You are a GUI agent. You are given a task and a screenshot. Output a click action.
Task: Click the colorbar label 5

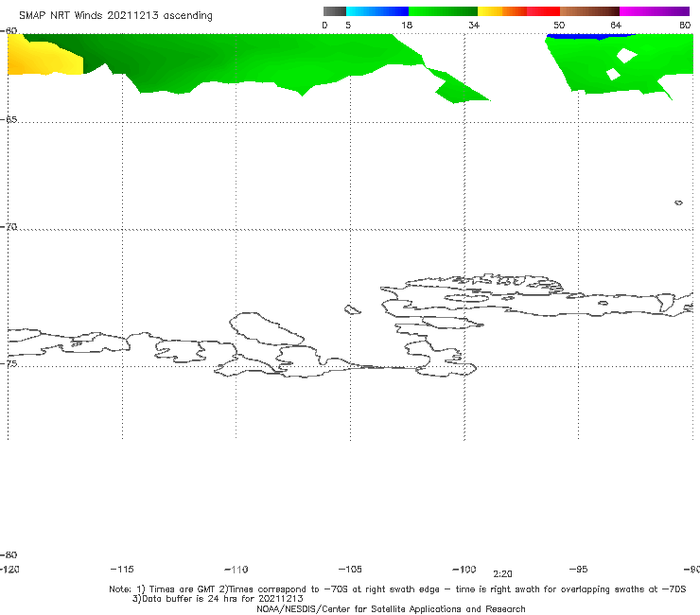(348, 26)
